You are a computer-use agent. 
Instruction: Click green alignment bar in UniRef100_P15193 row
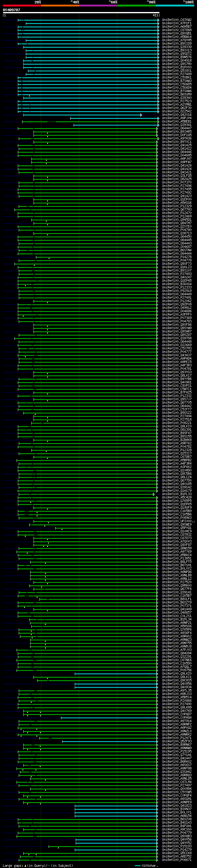pos(103,846)
